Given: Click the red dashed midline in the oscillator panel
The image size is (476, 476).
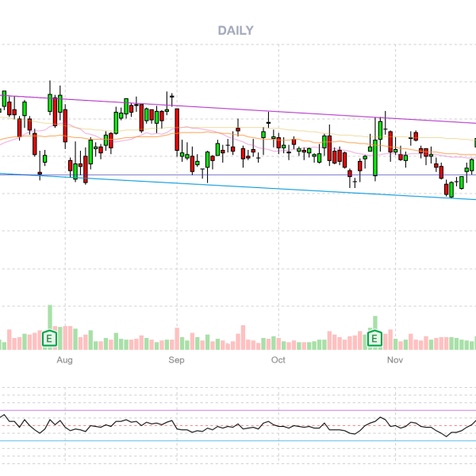Looking at the screenshot, I should (238, 426).
